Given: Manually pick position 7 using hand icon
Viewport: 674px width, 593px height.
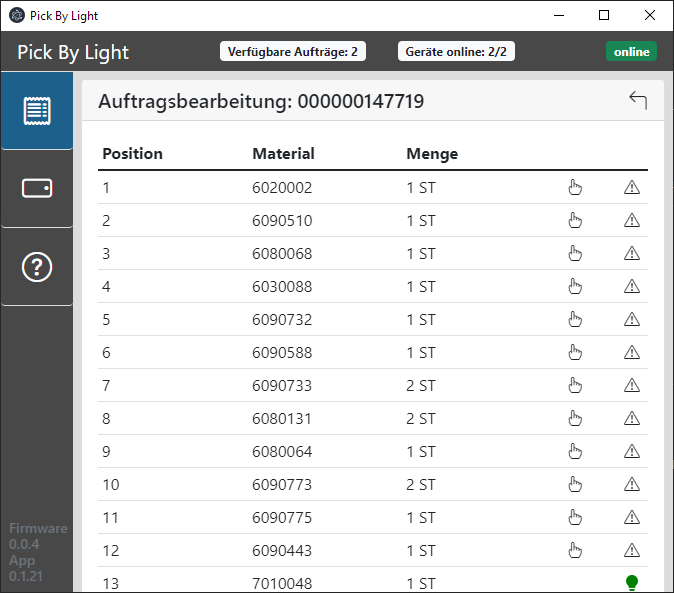Looking at the screenshot, I should [x=575, y=385].
